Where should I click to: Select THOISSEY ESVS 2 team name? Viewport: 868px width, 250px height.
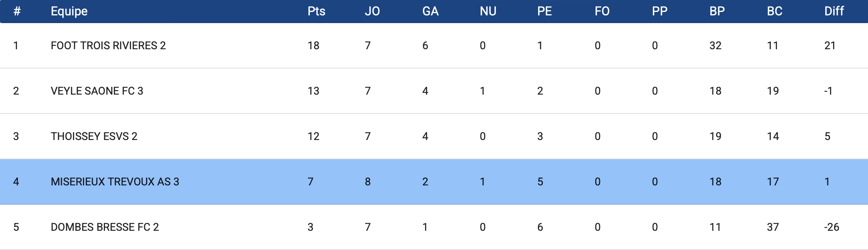pos(94,136)
